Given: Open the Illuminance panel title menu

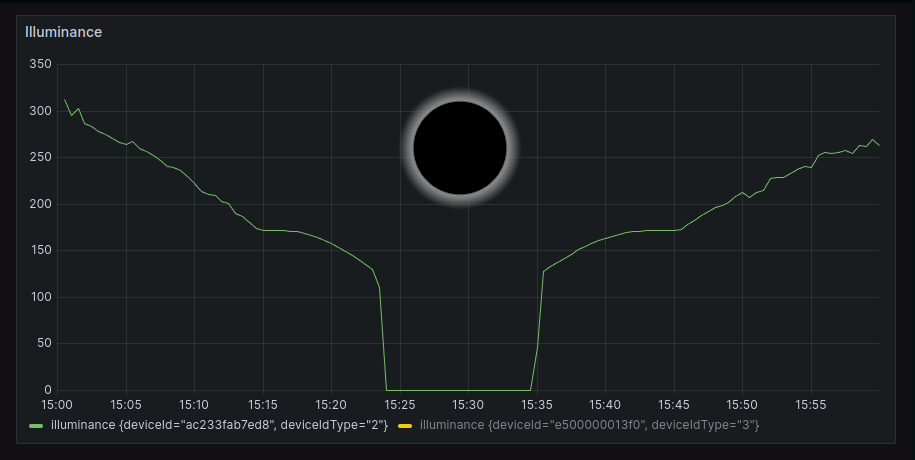Looking at the screenshot, I should 63,32.
